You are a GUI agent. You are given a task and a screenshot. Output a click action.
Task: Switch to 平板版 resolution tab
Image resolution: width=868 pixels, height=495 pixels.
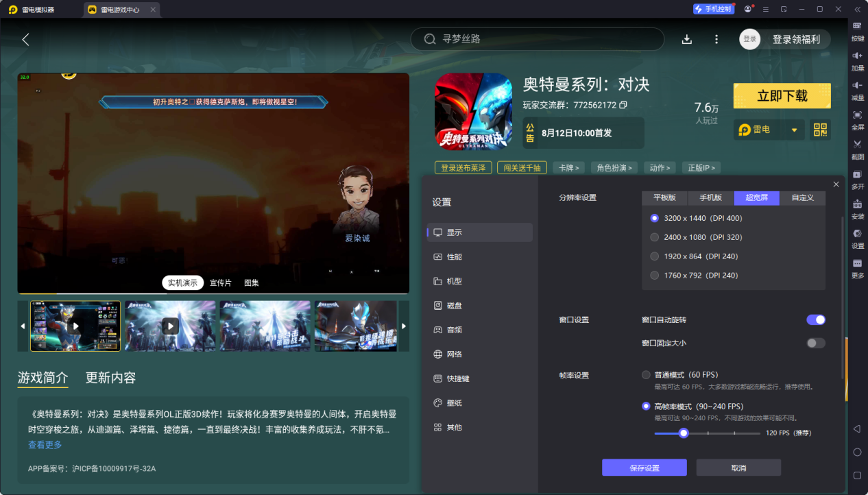tap(664, 197)
